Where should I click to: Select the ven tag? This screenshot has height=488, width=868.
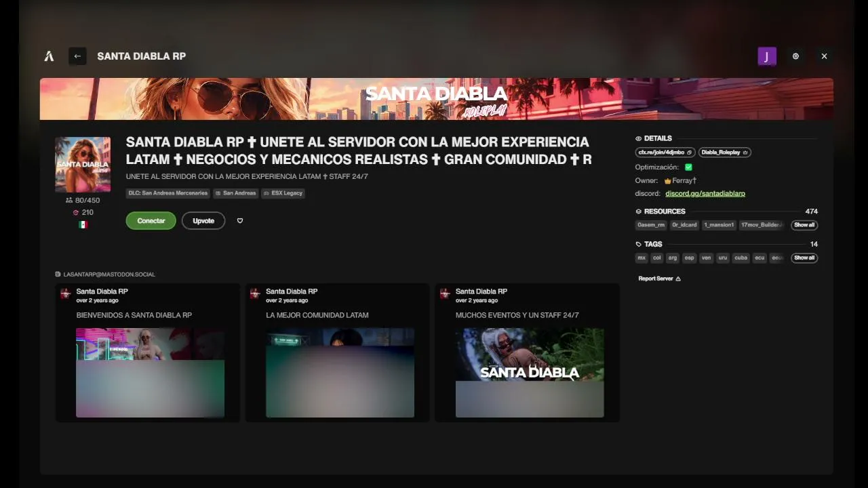tap(707, 258)
